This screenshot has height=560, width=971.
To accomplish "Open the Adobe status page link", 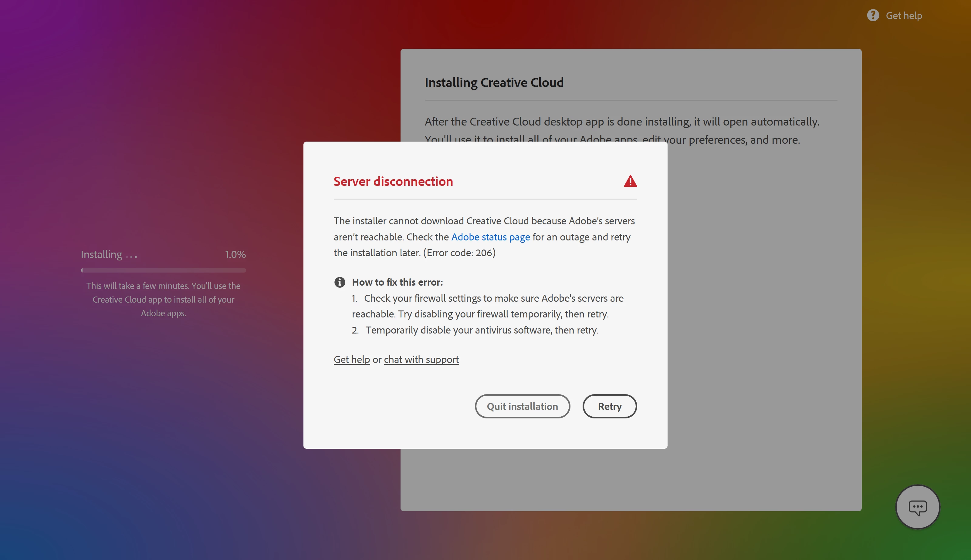I will 490,237.
